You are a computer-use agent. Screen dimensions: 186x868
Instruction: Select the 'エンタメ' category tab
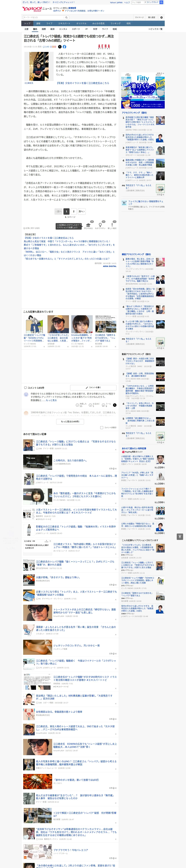point(63,29)
